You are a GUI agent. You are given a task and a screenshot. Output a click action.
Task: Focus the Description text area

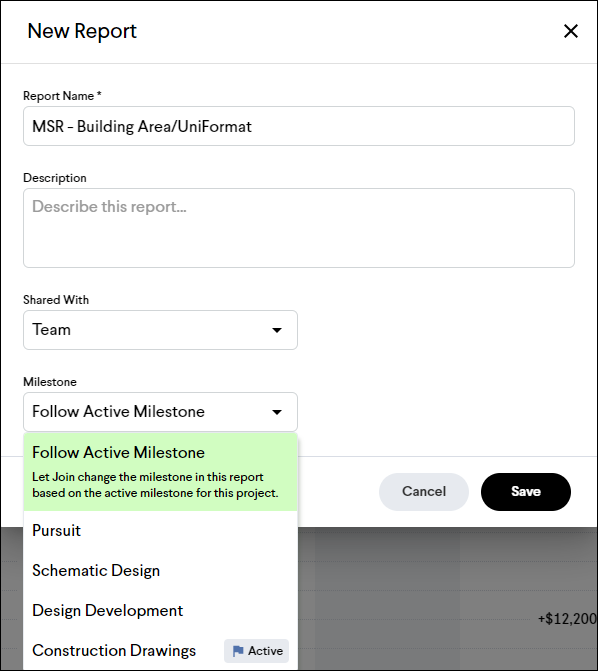coord(299,228)
